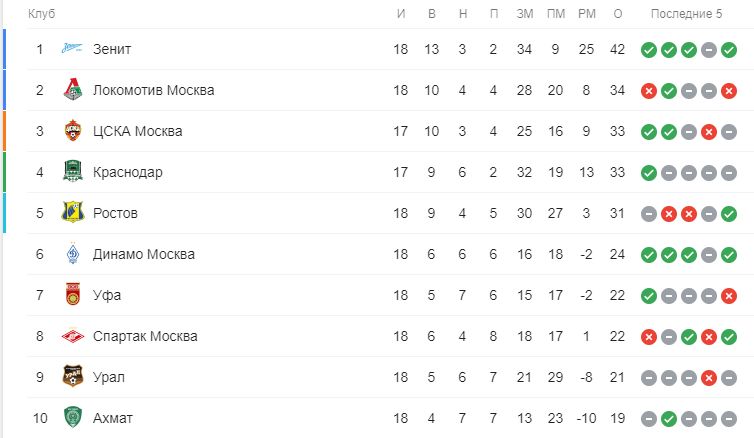
Task: Click the Krasnodar club crest
Action: [73, 172]
